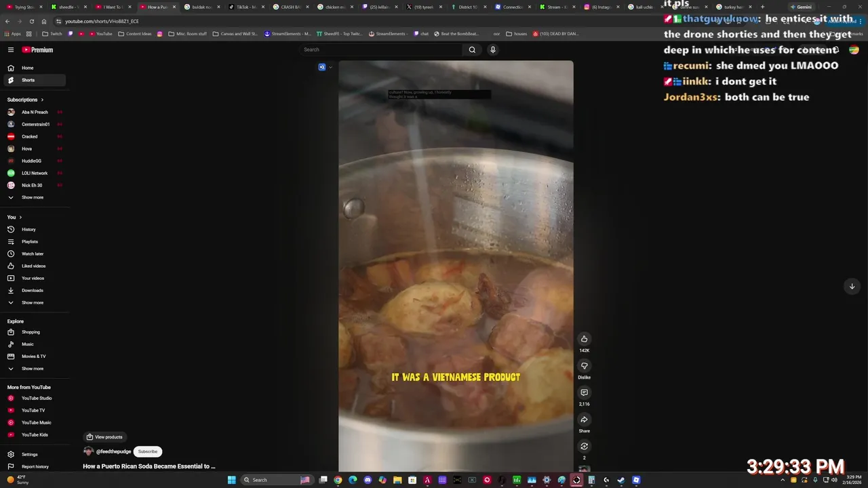868x488 pixels.
Task: Click into the YouTube search box
Action: click(381, 49)
